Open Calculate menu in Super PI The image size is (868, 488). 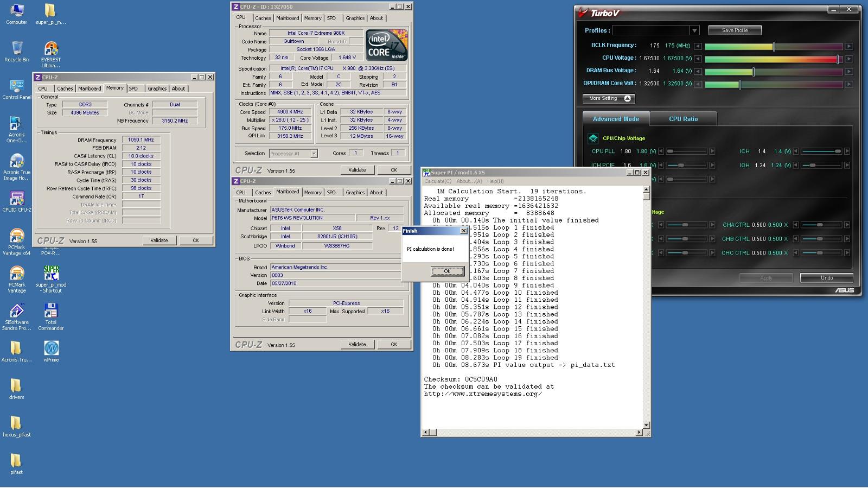pos(437,181)
